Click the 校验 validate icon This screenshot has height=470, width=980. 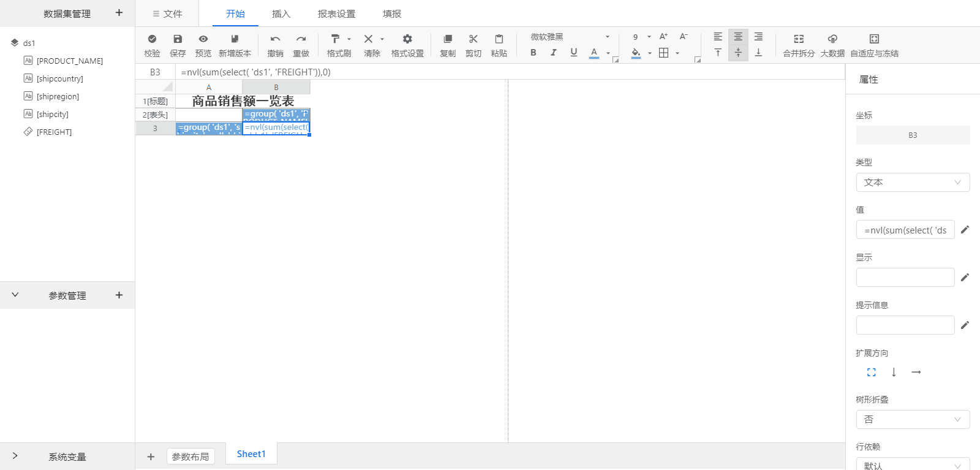click(152, 39)
